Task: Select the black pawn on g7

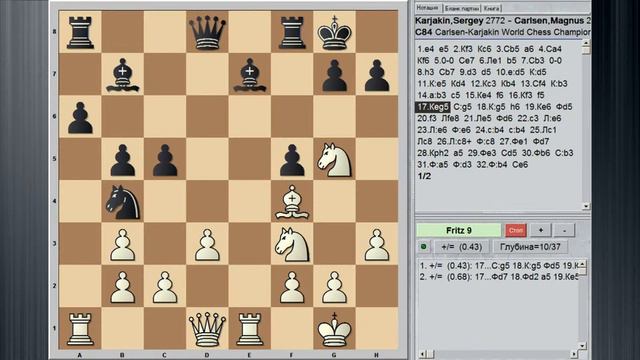Action: (x=334, y=75)
